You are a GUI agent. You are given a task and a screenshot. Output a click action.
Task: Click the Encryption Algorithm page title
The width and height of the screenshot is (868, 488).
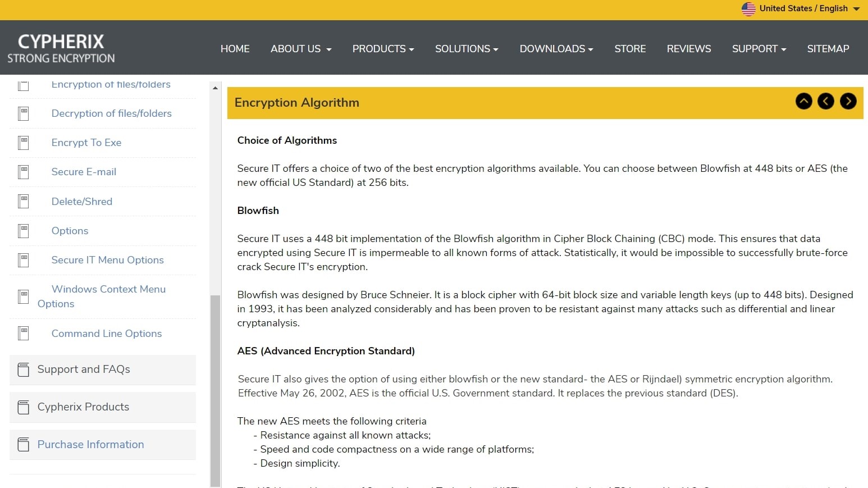click(296, 103)
